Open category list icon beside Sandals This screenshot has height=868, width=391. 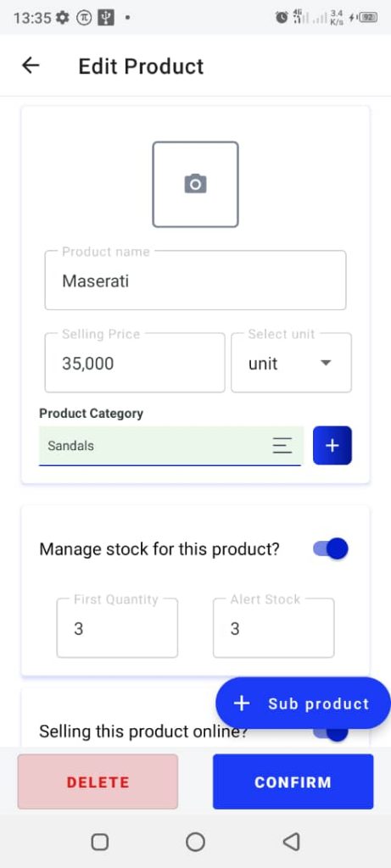coord(282,445)
